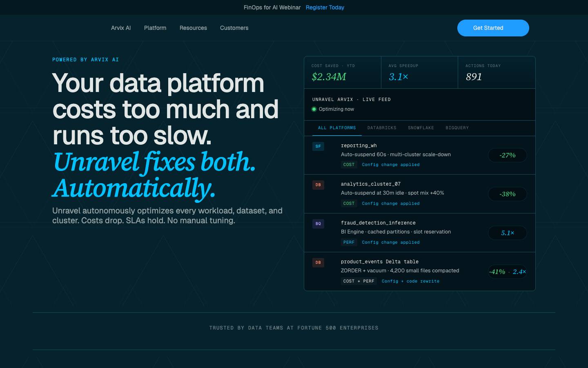Switch to the BigQuery tab
Image resolution: width=588 pixels, height=368 pixels.
[x=457, y=128]
